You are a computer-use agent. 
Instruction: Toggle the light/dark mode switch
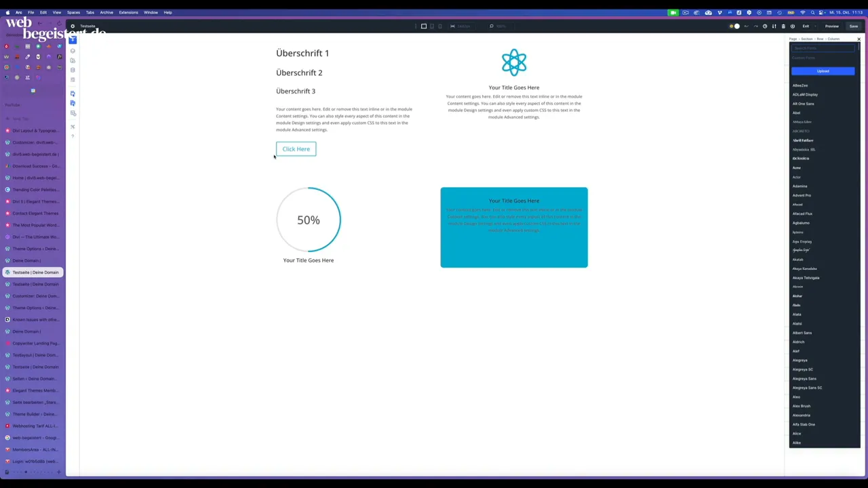[x=734, y=26]
